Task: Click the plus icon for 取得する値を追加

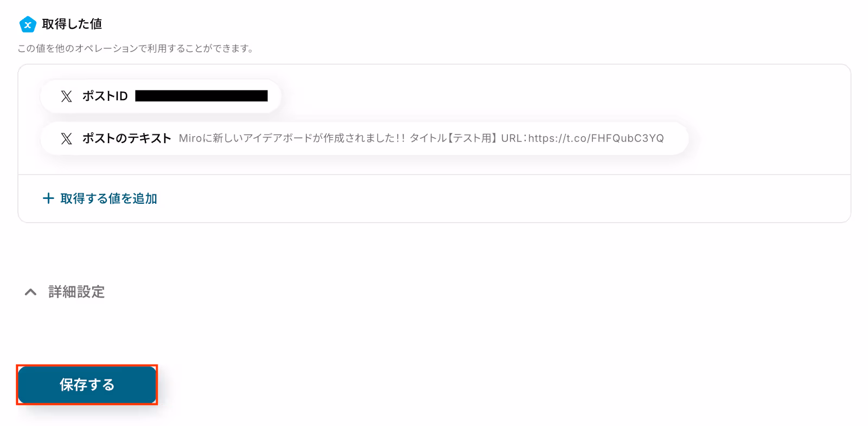Action: (48, 198)
